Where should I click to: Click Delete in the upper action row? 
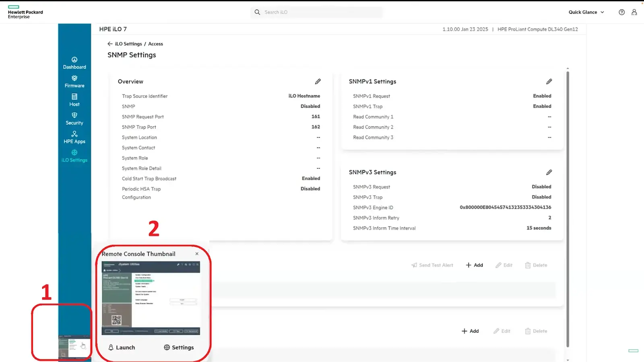pos(536,265)
